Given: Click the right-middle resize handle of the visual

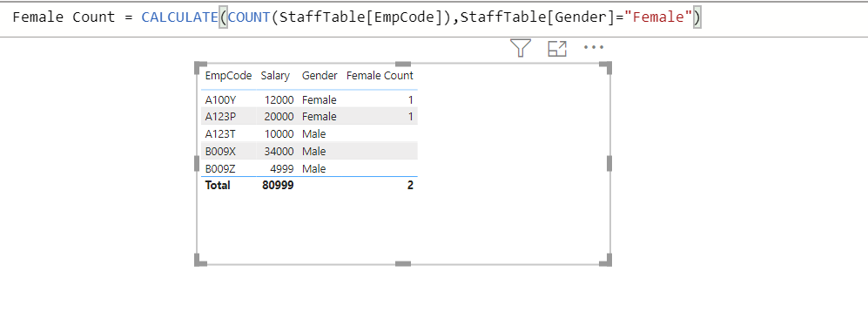Looking at the screenshot, I should click(609, 164).
